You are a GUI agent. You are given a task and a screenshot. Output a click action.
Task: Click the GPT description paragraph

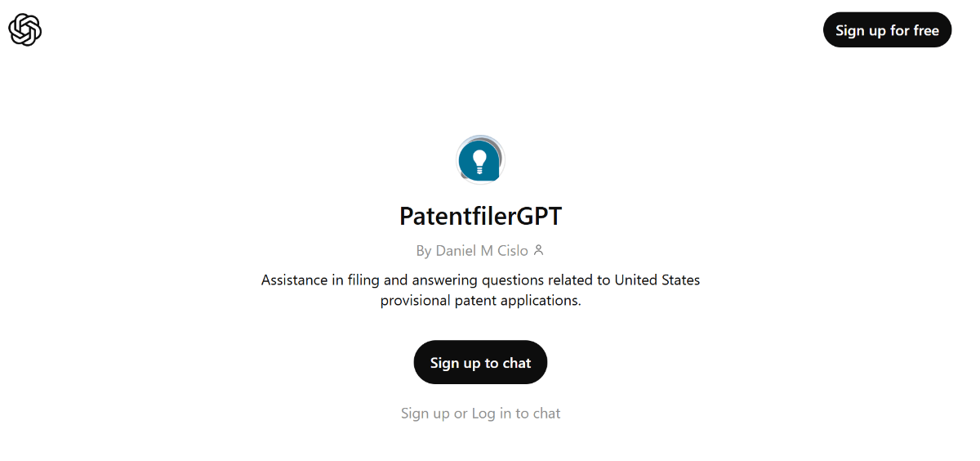click(480, 290)
